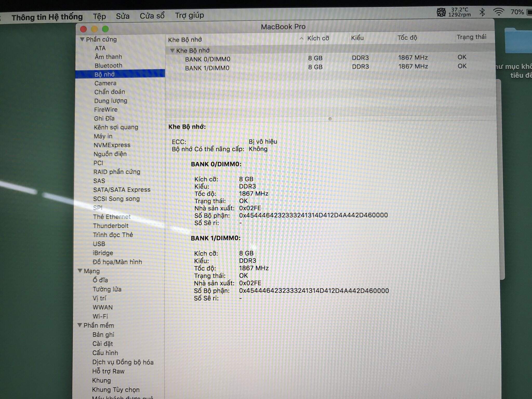
Task: Select Tường lửa in the sidebar
Action: 107,289
